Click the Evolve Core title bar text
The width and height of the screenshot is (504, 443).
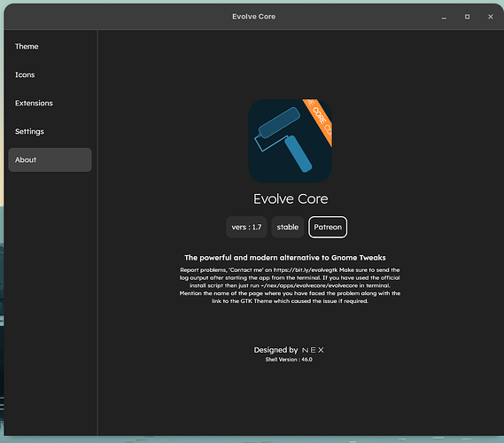(254, 17)
